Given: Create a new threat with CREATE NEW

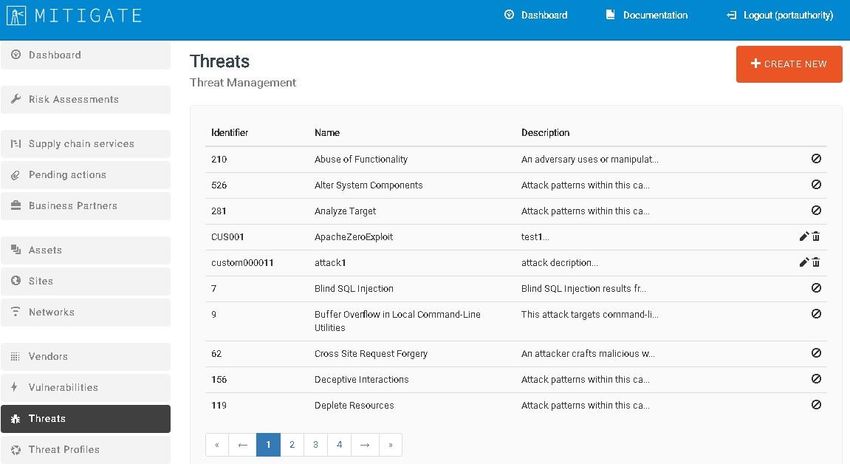Looking at the screenshot, I should tap(789, 64).
